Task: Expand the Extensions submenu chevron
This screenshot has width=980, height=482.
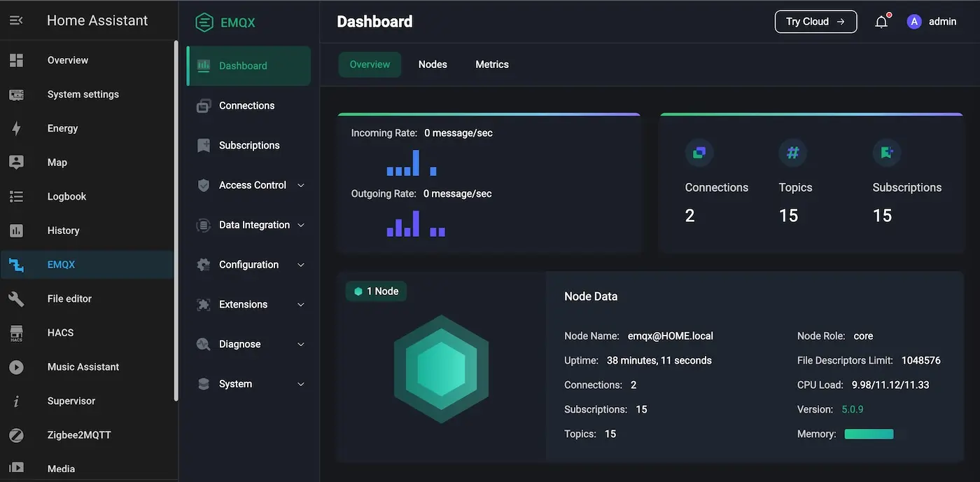Action: click(301, 305)
